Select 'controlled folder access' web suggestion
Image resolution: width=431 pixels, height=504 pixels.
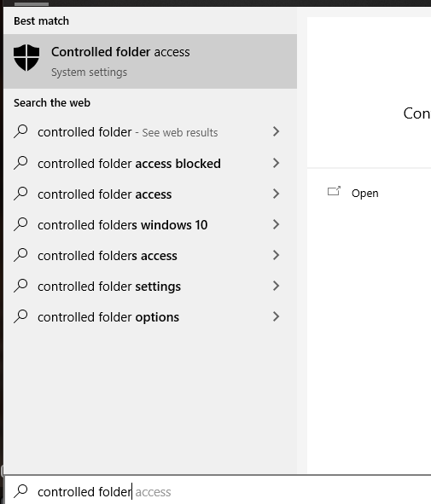coord(150,194)
